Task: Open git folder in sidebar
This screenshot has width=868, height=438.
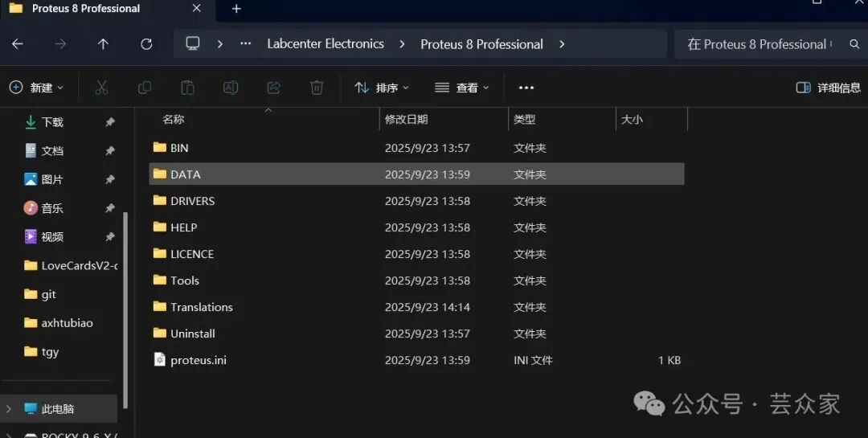Action: click(40, 295)
